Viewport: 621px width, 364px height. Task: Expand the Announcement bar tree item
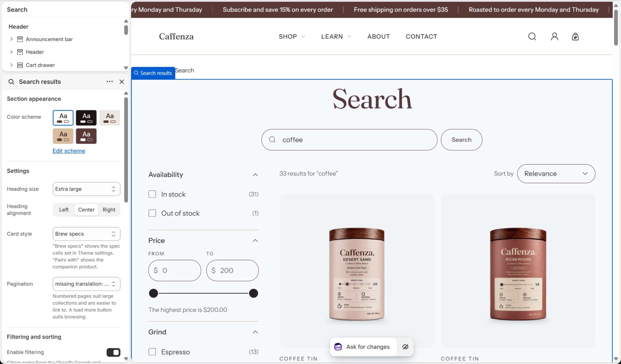click(11, 39)
